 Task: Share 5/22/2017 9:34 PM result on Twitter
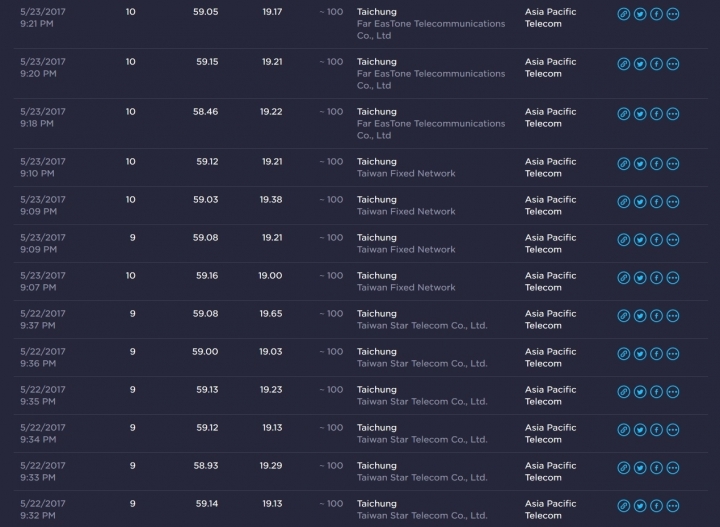[640, 430]
